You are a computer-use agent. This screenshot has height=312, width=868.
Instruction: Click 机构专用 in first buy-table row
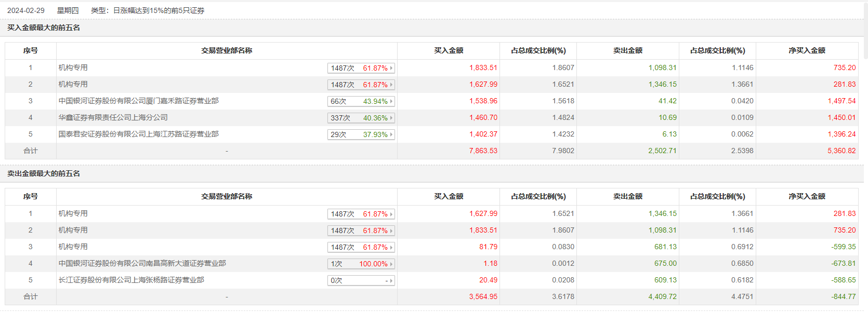point(73,67)
